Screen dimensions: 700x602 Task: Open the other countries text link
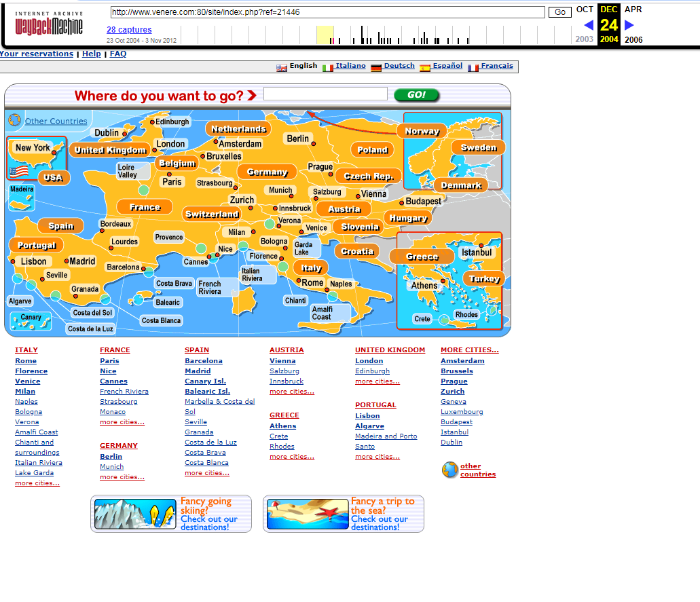click(x=478, y=470)
